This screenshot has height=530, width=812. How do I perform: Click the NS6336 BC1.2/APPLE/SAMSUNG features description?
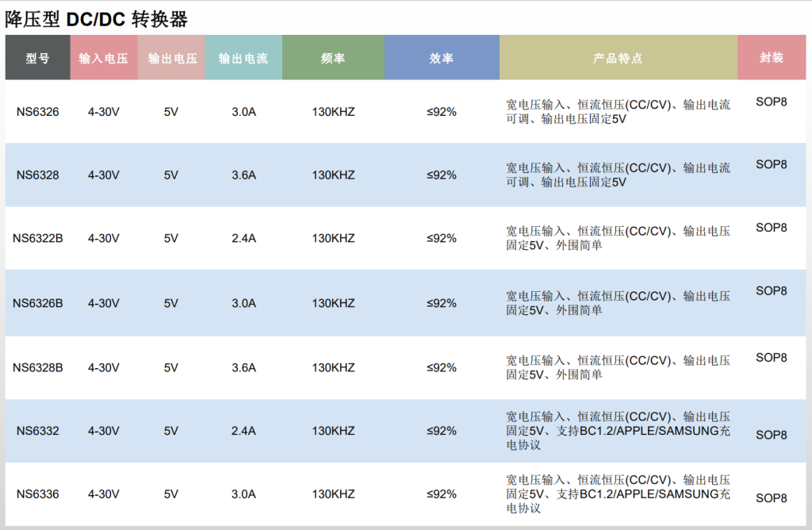tap(619, 494)
